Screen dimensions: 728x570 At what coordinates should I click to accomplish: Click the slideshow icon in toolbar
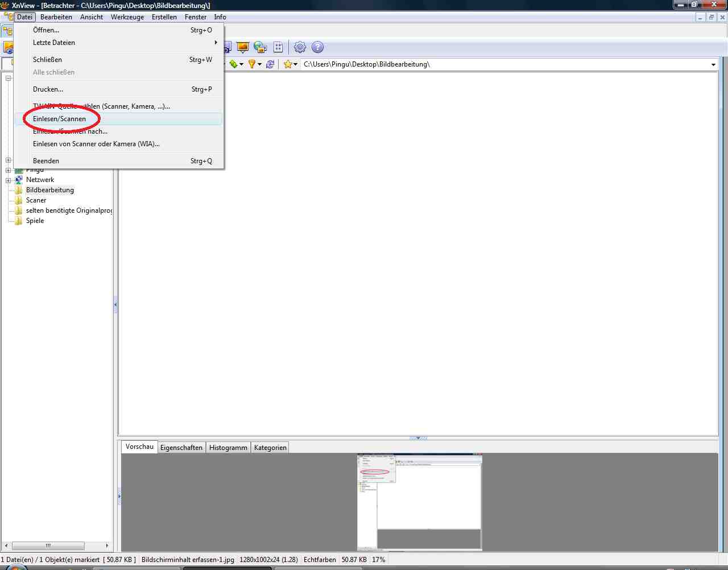[x=243, y=47]
